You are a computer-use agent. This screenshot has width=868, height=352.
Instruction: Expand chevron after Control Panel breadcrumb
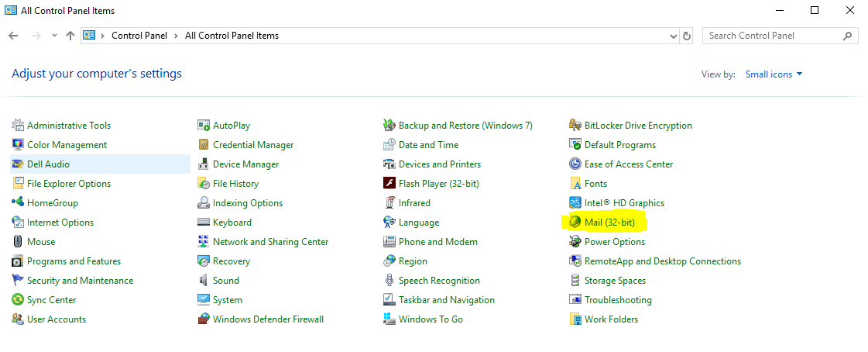(176, 36)
